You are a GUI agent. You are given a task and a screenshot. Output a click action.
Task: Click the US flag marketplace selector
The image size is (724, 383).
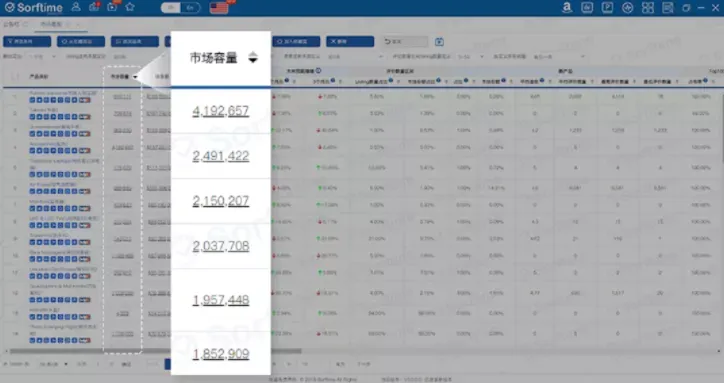(x=219, y=8)
